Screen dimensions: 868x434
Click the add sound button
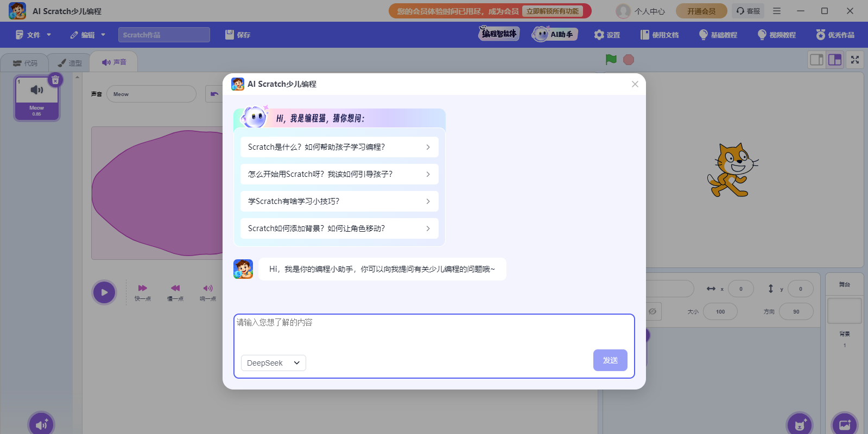pos(42,425)
